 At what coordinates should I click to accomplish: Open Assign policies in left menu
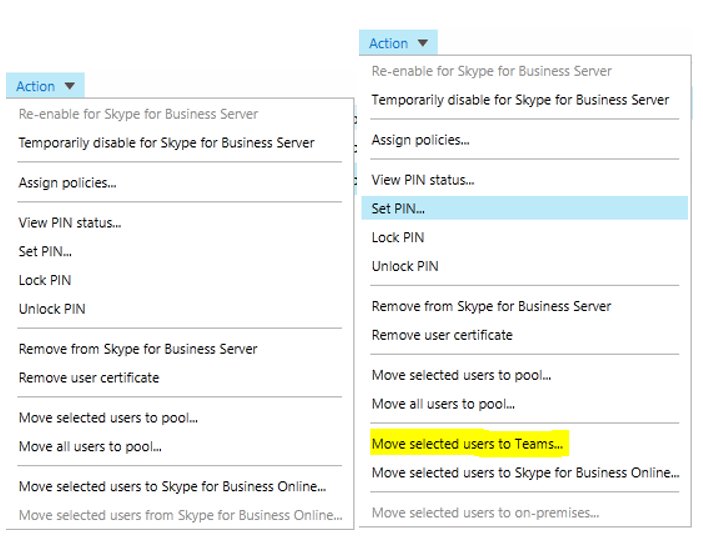[67, 183]
